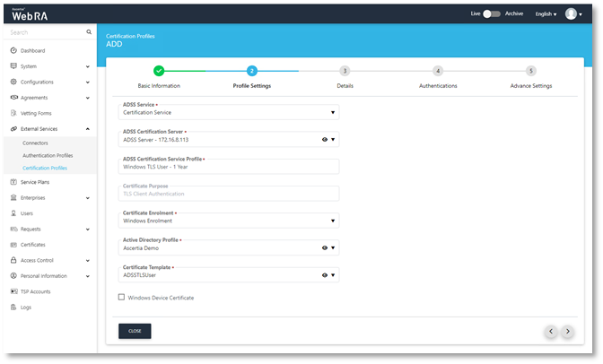View Active Directory Profile with eye icon

[324, 248]
